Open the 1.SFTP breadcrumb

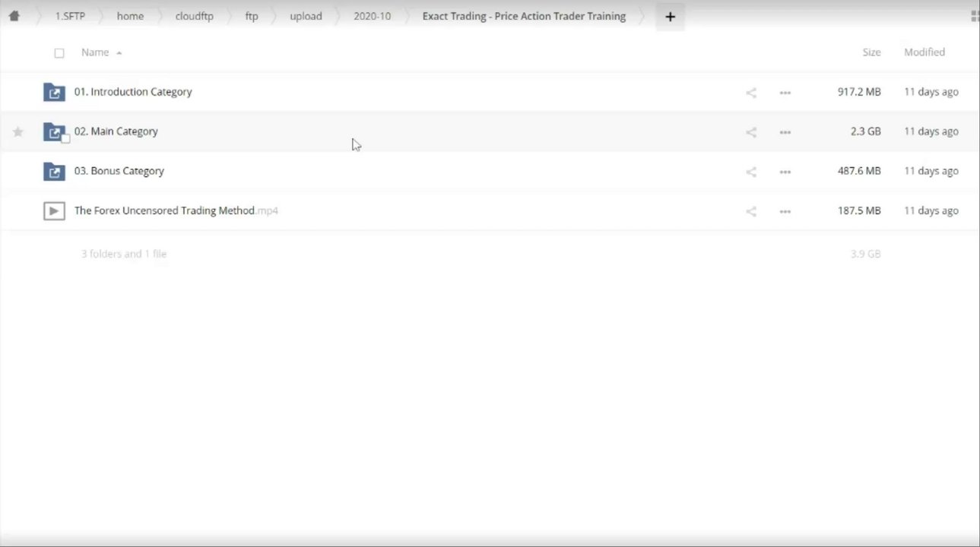(70, 16)
